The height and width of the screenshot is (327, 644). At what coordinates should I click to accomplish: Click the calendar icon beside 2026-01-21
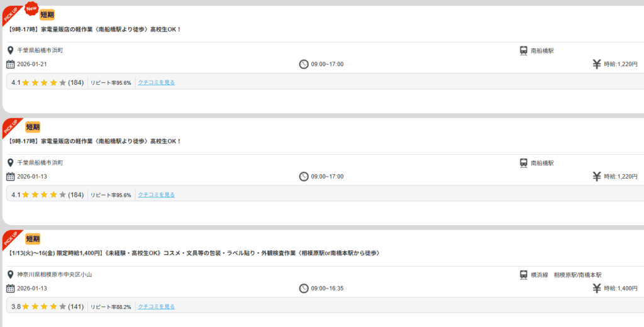[10, 64]
